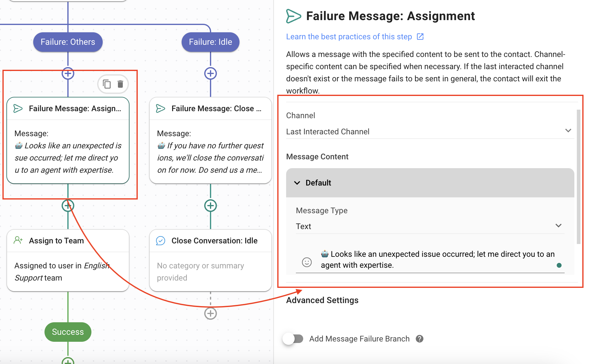
Task: Enable Add Message Failure Branch toggle
Action: click(293, 339)
